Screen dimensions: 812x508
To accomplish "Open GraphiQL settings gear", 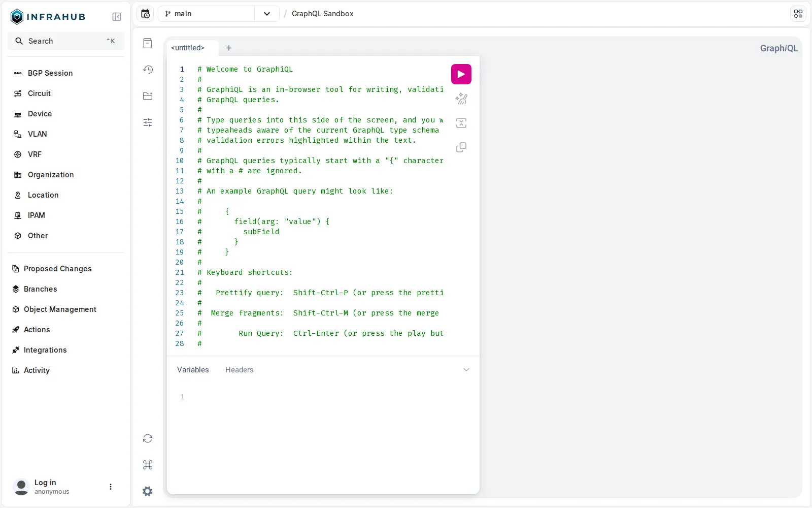I will 148,491.
